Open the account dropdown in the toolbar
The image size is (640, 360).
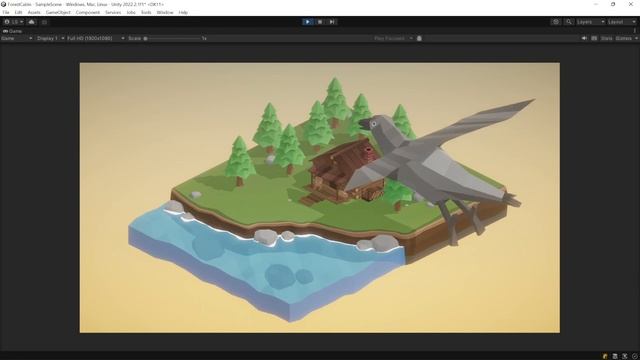coord(13,22)
